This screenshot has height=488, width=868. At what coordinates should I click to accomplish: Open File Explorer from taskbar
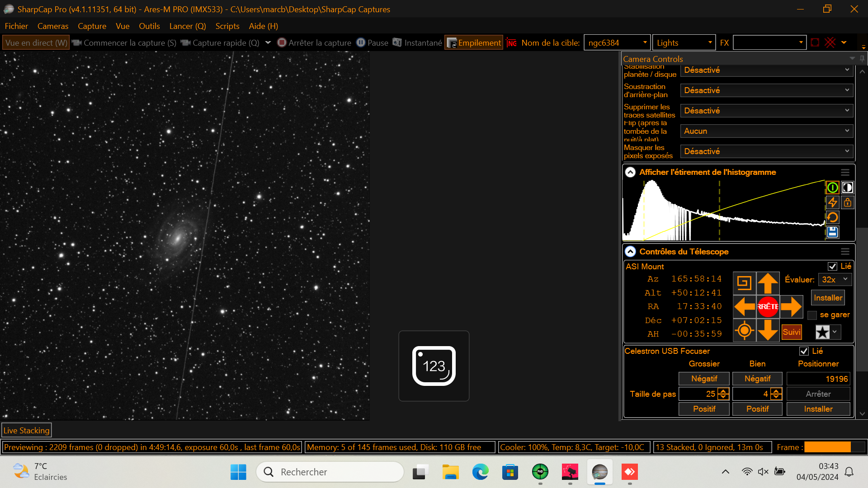(x=450, y=472)
